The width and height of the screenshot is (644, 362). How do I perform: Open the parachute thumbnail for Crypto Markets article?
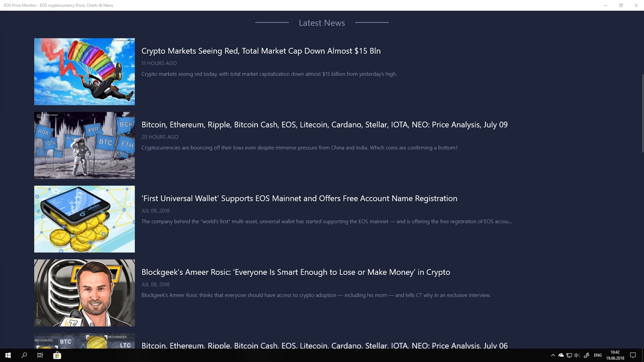pyautogui.click(x=84, y=72)
